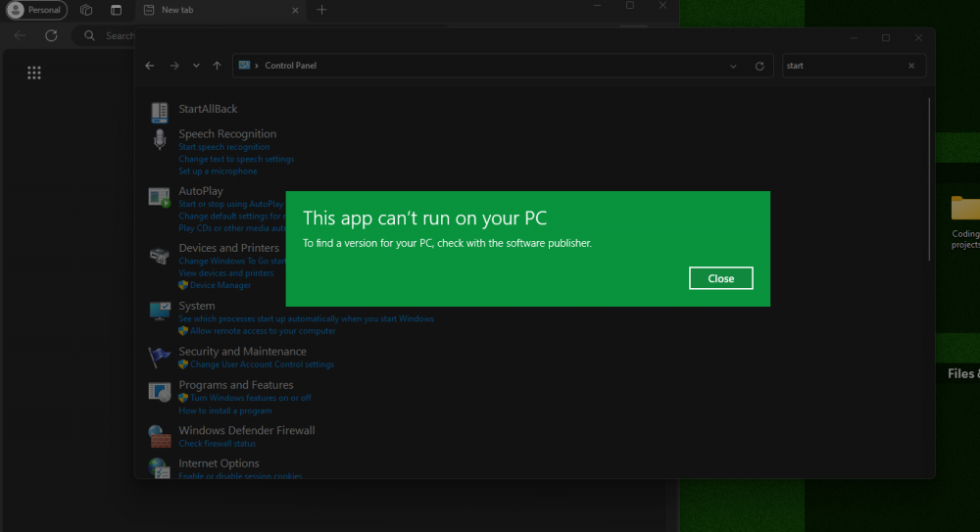
Task: Click the StartAllBack icon
Action: point(159,112)
